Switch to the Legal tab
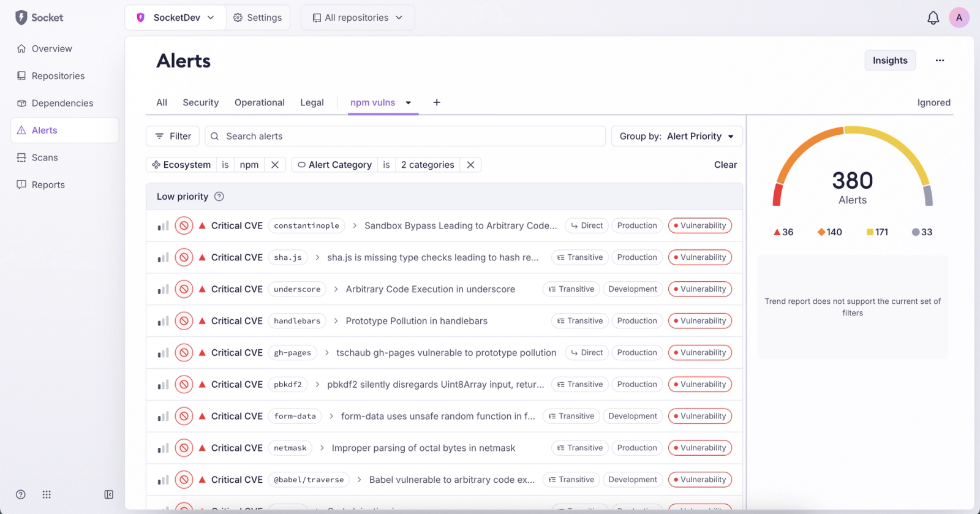The width and height of the screenshot is (980, 514). click(312, 102)
